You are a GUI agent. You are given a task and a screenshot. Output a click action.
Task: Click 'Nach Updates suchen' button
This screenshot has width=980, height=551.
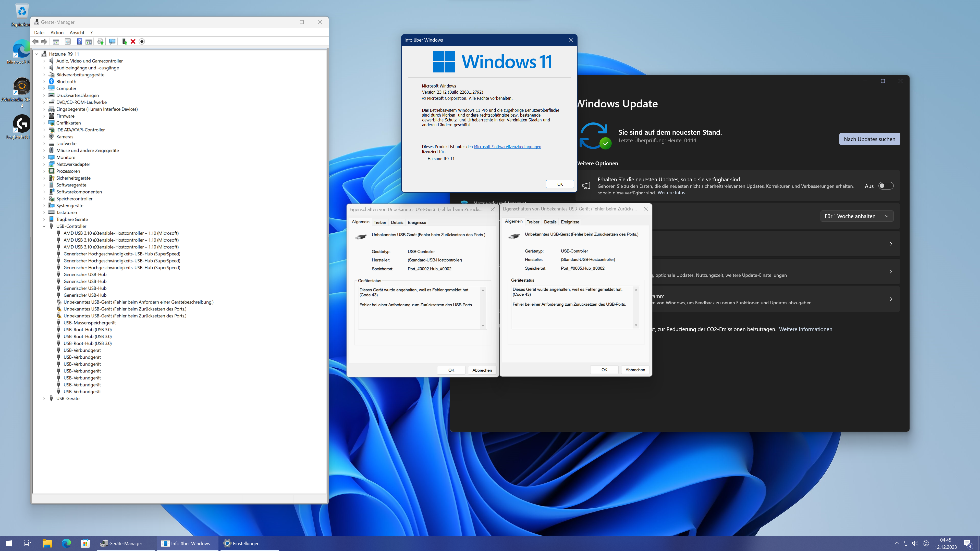(x=870, y=139)
